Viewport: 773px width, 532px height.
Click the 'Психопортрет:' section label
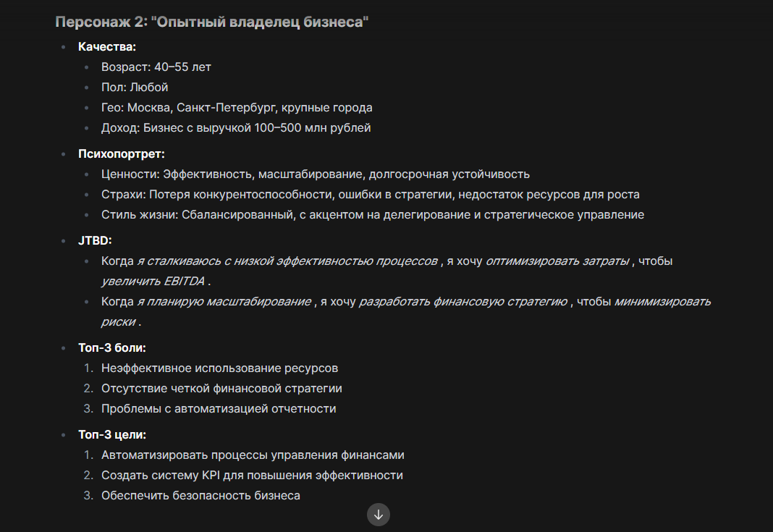tap(122, 153)
